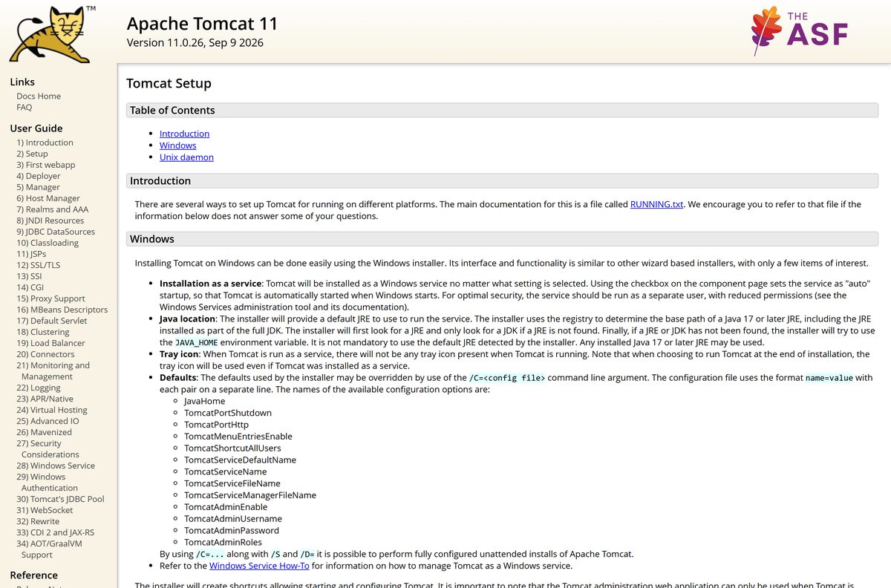This screenshot has width=891, height=588.
Task: Click TomcatAdminUsername option
Action: (233, 519)
